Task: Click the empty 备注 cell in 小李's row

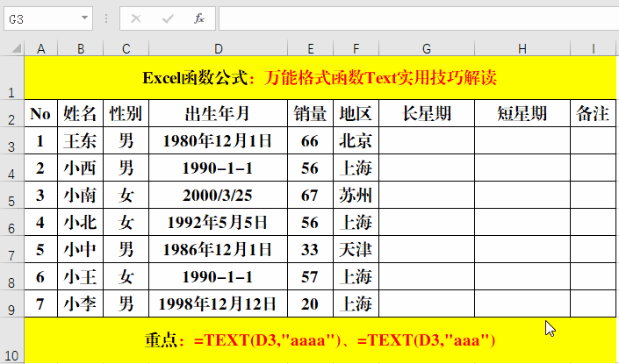Action: [x=593, y=303]
